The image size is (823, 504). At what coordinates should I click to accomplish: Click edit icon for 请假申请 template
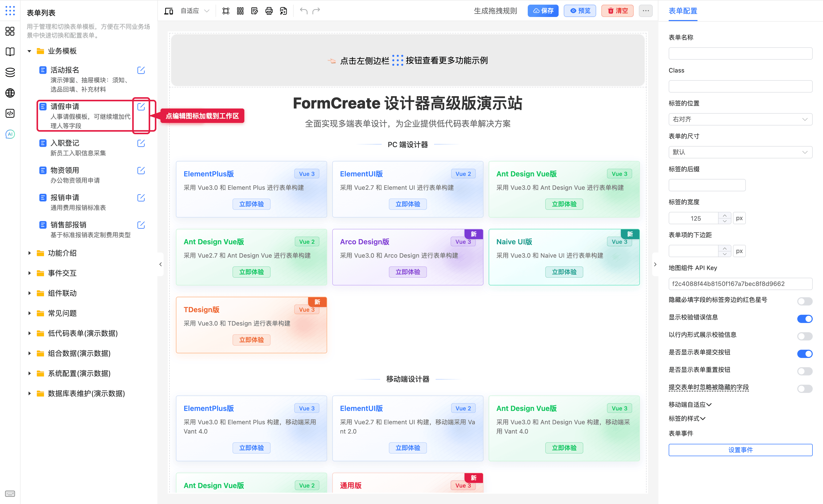tap(141, 106)
